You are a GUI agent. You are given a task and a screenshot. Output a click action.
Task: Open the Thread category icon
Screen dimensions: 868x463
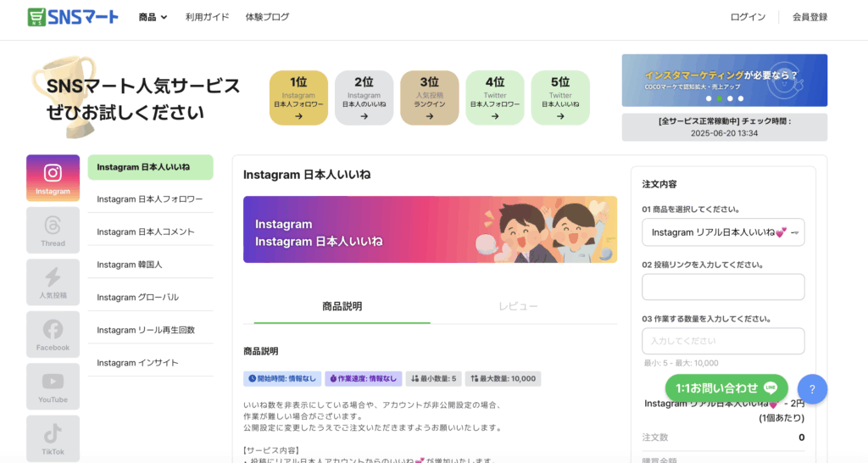pos(53,231)
